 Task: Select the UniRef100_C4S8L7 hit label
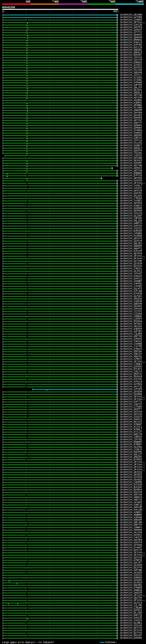131,186
